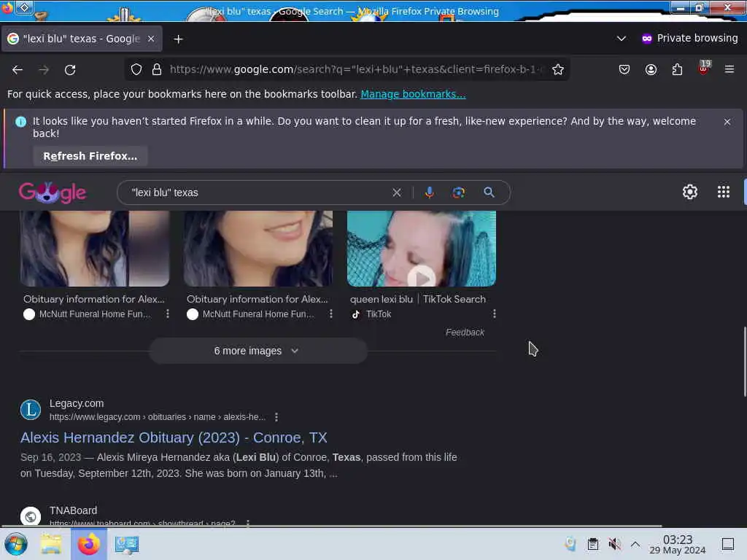Go back to the previous page
747x560 pixels.
tap(18, 70)
